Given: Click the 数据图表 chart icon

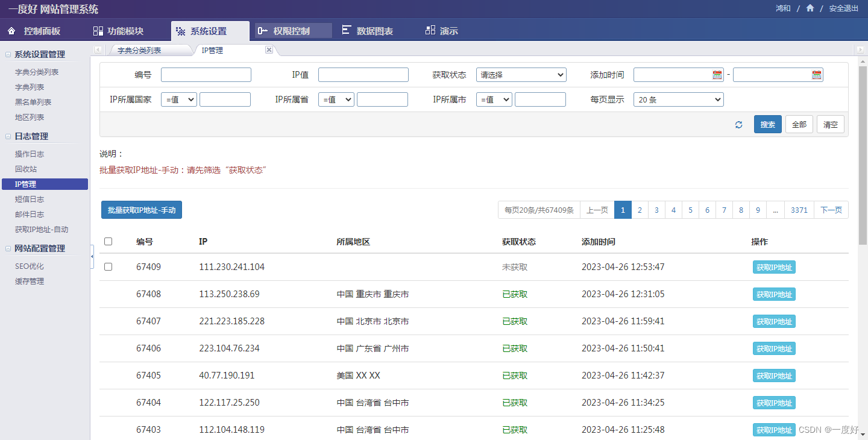Looking at the screenshot, I should point(346,30).
